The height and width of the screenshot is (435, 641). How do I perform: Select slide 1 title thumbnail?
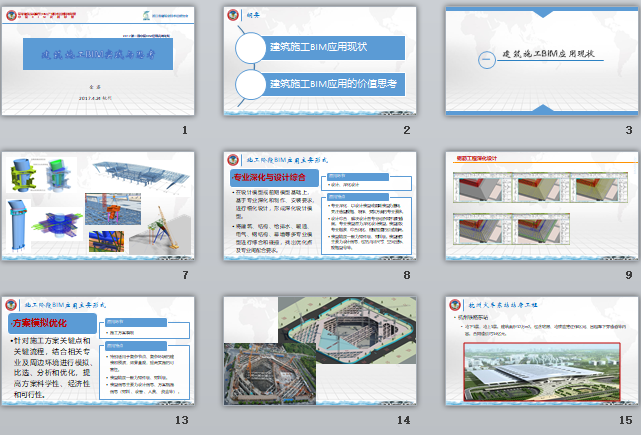coord(98,61)
